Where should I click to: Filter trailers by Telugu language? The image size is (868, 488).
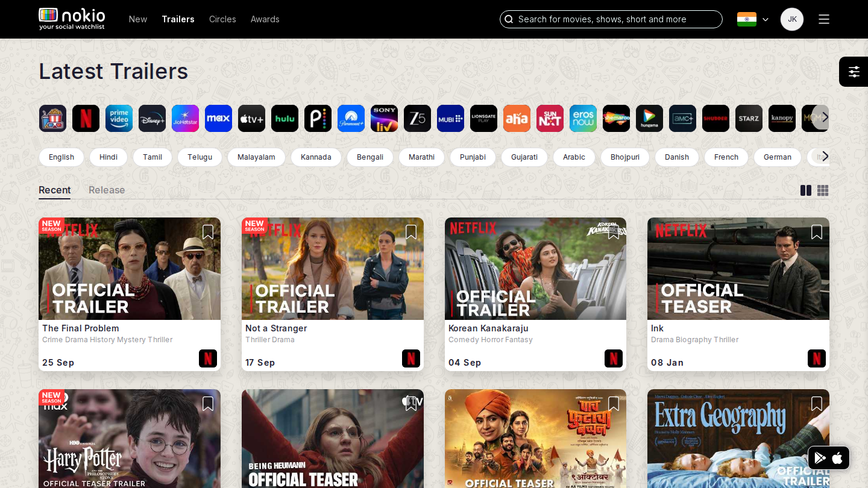pos(200,157)
